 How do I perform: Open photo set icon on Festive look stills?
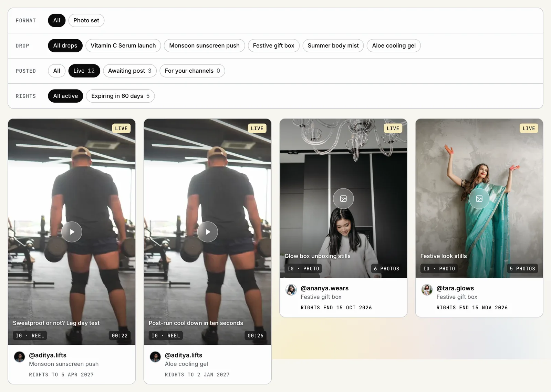479,198
